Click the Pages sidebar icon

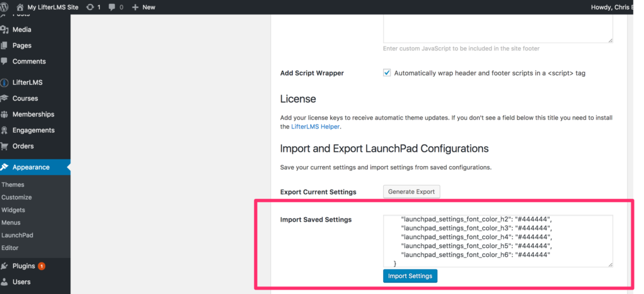pos(4,45)
